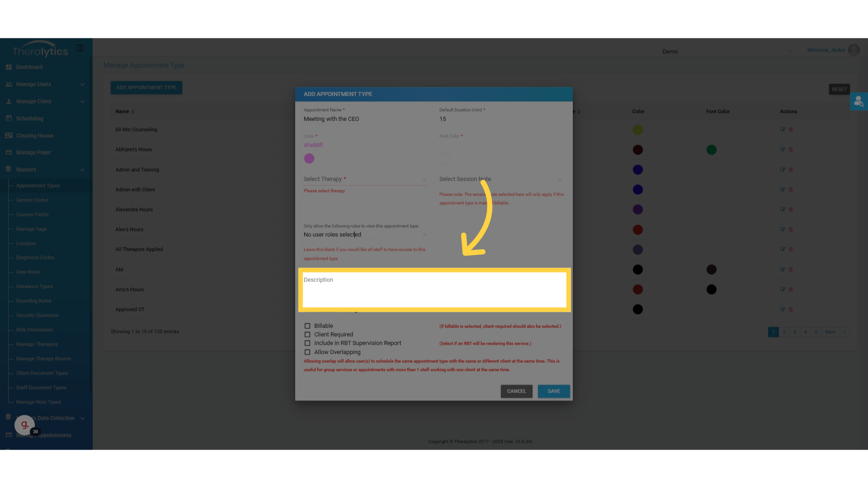Enable the Billable checkbox
Image resolution: width=868 pixels, height=488 pixels.
307,326
